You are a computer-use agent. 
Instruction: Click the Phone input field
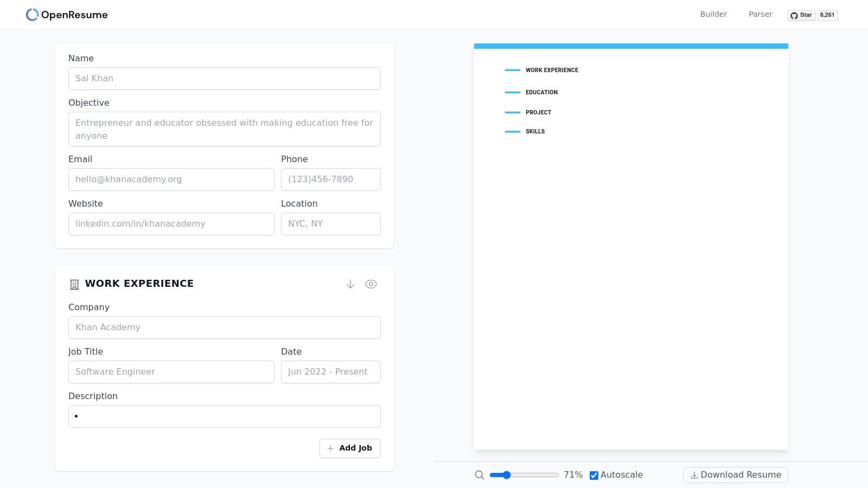point(330,179)
